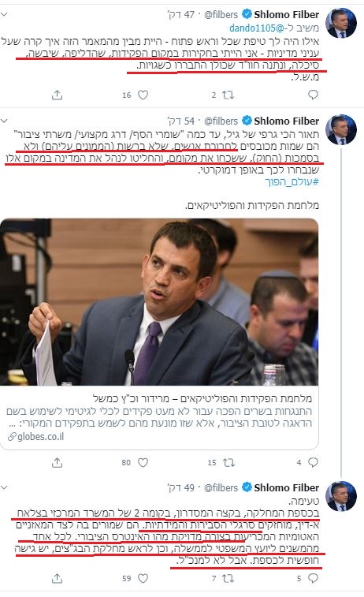This screenshot has height=597, width=364.
Task: Like the Globes article tweet with 80 likes
Action: tap(143, 463)
